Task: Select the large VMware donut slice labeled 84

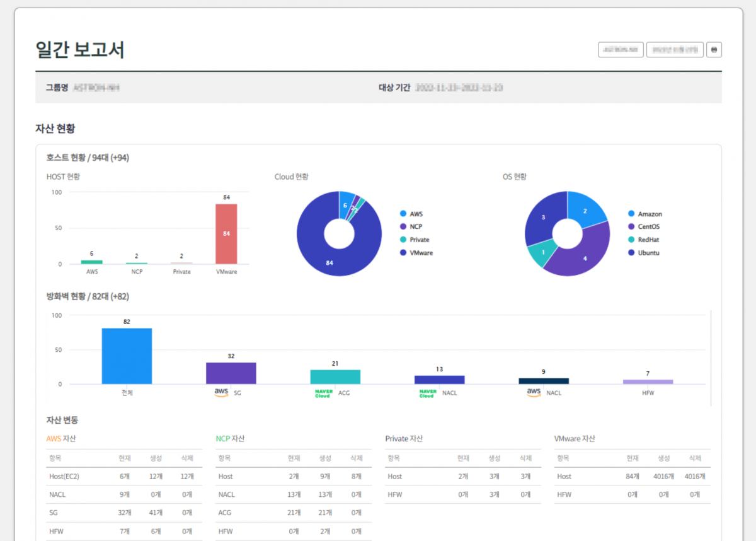Action: point(329,262)
